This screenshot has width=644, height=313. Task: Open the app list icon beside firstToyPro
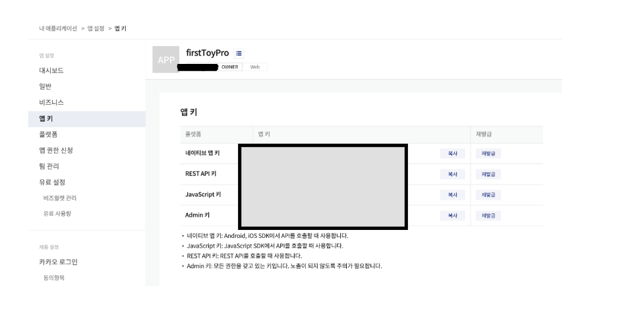click(239, 53)
